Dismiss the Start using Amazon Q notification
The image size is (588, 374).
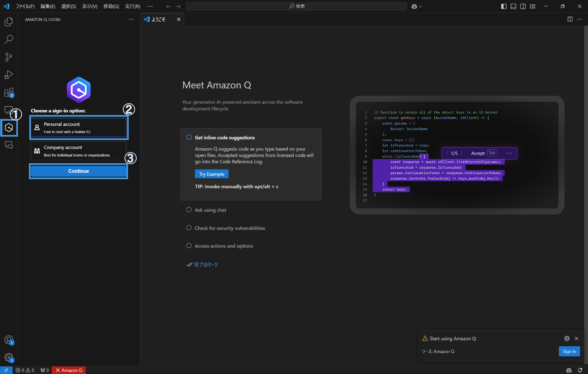point(576,338)
